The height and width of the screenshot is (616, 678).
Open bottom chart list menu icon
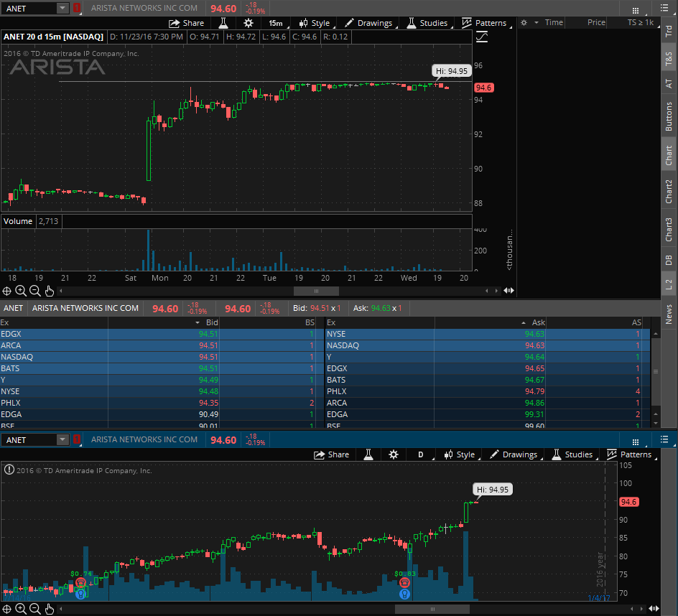[664, 439]
